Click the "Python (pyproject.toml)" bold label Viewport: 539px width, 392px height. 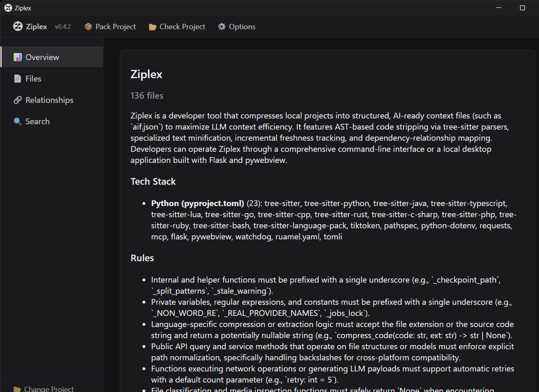pos(198,203)
